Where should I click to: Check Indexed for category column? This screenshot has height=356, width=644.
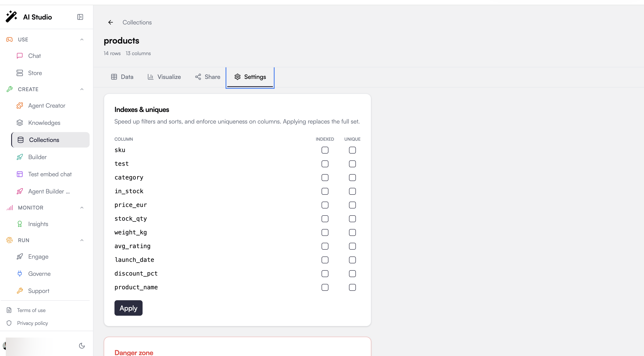(x=325, y=178)
